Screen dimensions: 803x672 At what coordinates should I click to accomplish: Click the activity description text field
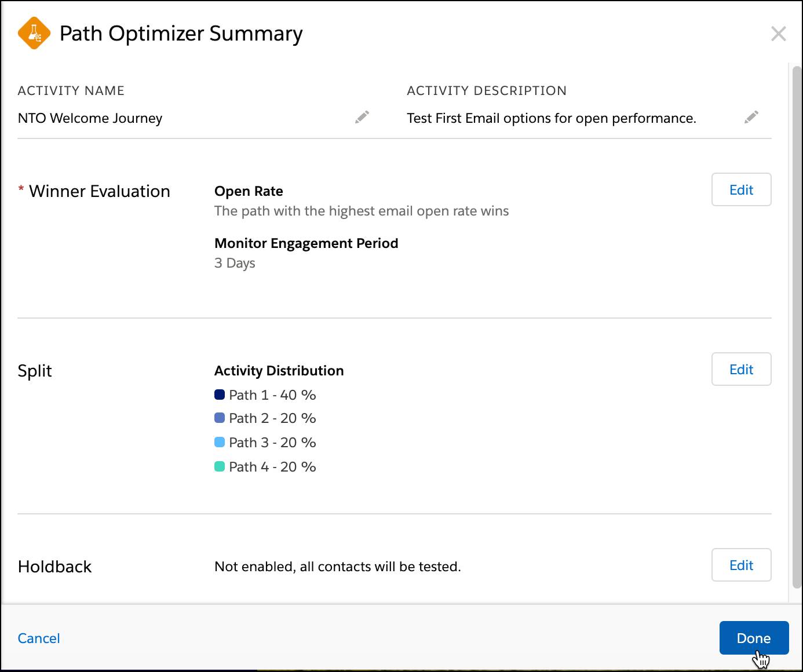(583, 118)
